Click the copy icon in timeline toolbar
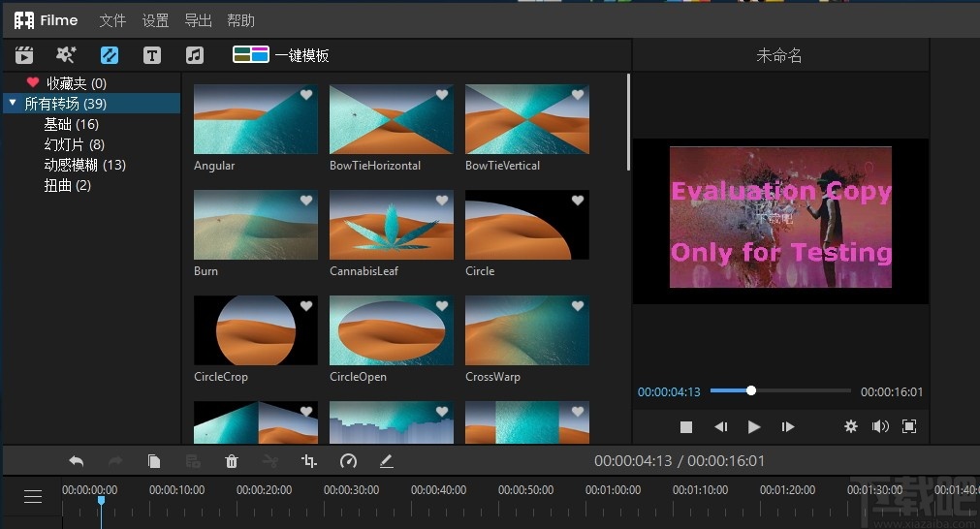The image size is (980, 529). pyautogui.click(x=154, y=461)
